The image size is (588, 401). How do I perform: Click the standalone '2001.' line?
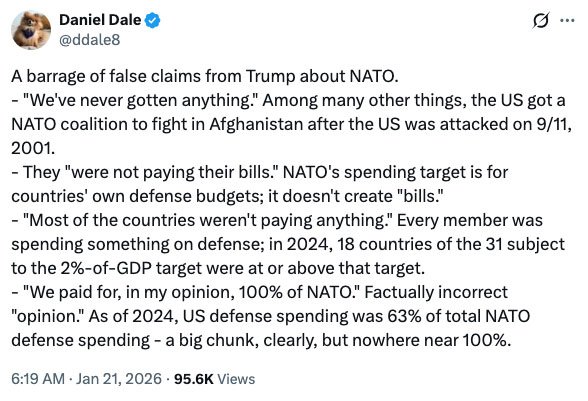tap(33, 149)
